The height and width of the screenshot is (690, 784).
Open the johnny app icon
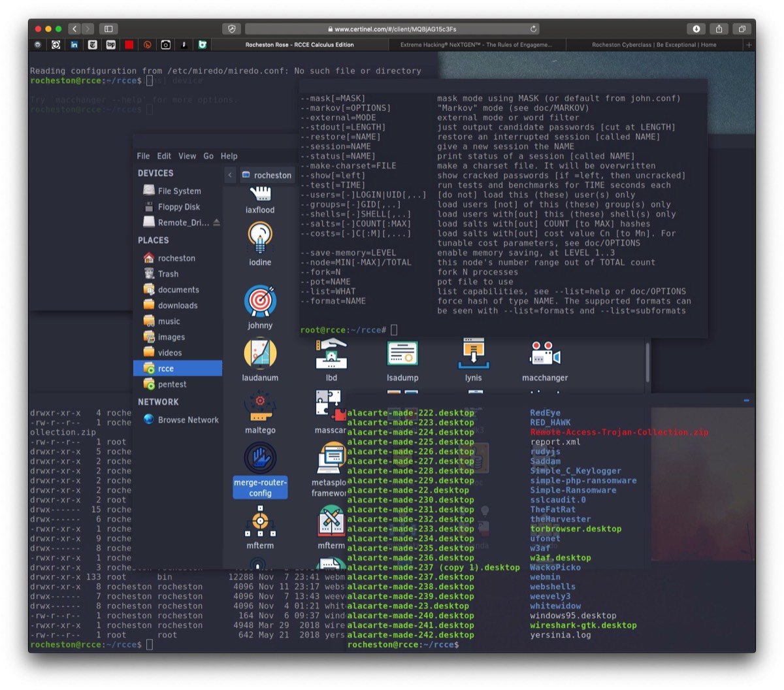pyautogui.click(x=260, y=302)
